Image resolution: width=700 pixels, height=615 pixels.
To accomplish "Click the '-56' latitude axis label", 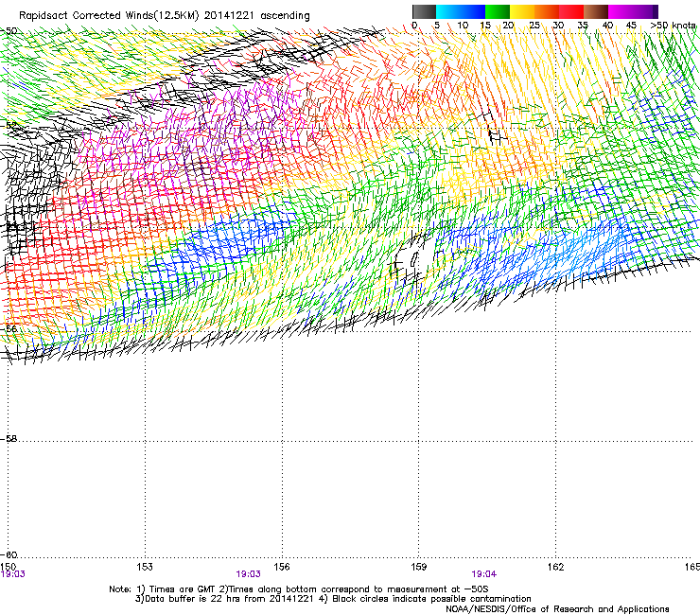I will click(9, 328).
